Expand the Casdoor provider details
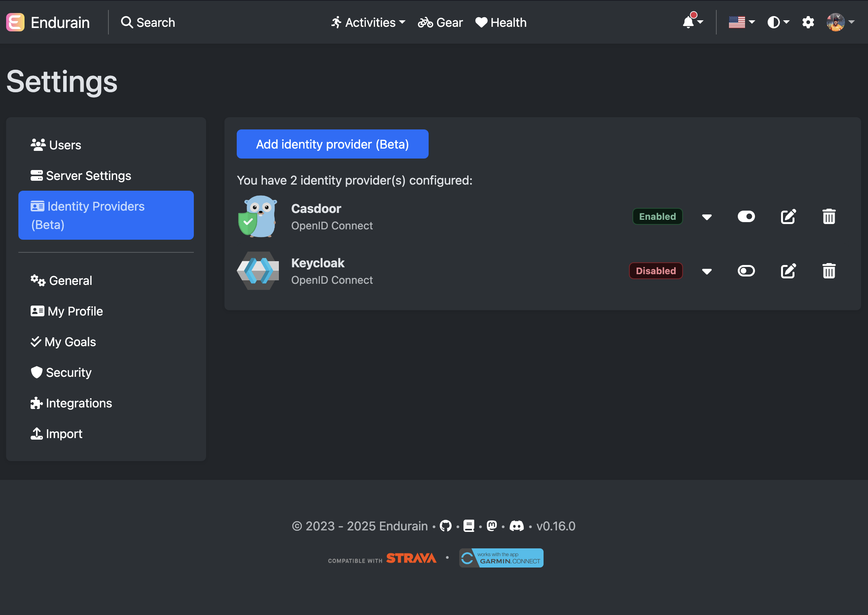The image size is (868, 615). [706, 216]
